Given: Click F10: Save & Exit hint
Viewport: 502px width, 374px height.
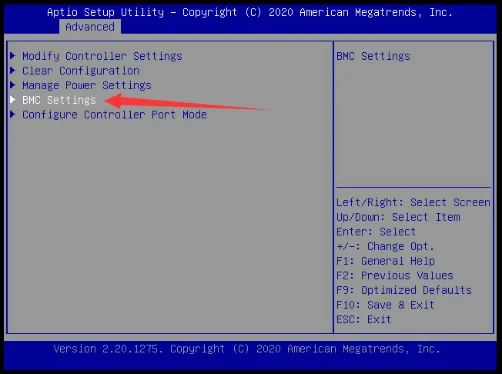Looking at the screenshot, I should pos(385,305).
